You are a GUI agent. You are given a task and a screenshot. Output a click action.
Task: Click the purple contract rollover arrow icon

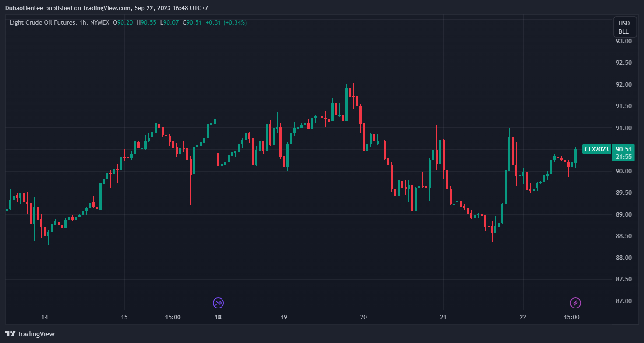click(218, 303)
